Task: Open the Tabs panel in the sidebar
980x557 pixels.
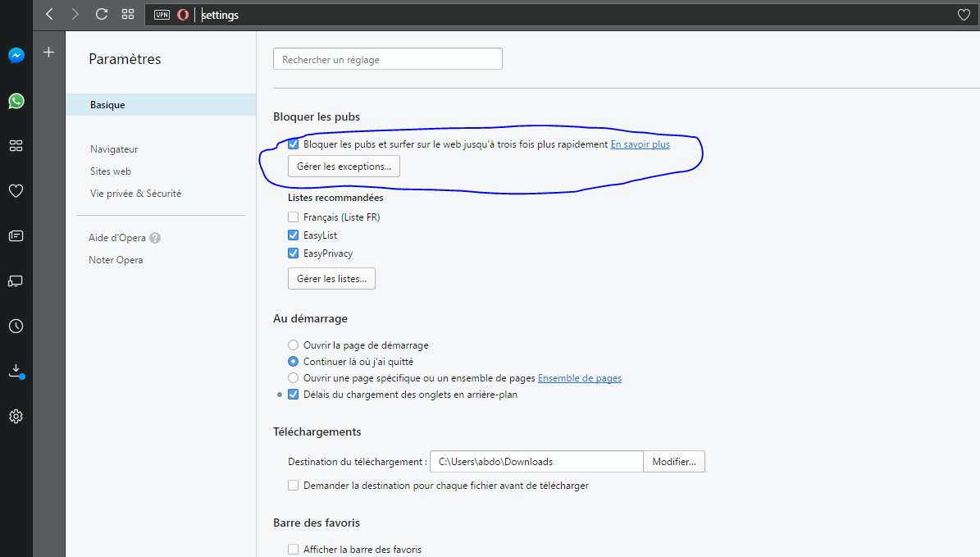Action: (x=16, y=281)
